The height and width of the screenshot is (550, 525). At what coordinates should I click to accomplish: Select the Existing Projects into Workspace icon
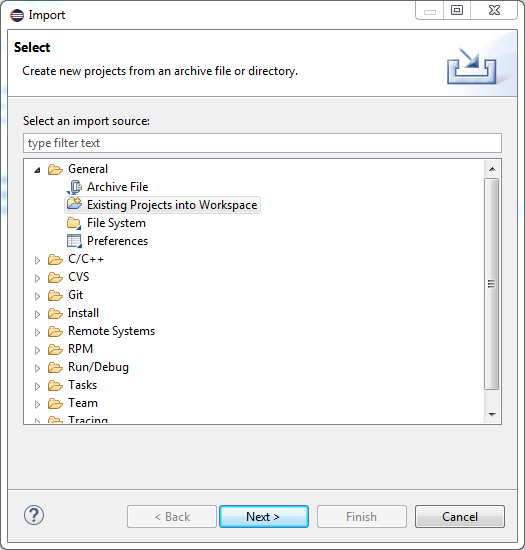coord(74,204)
